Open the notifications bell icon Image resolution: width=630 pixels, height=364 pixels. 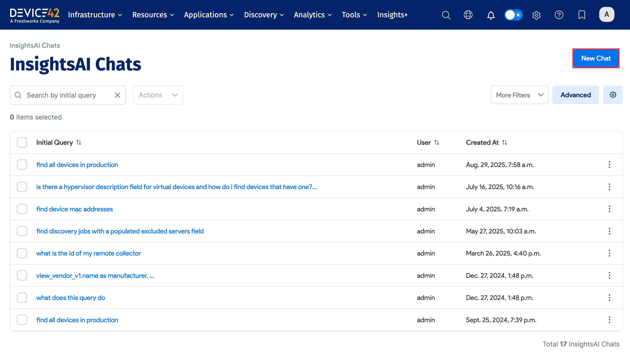[491, 15]
